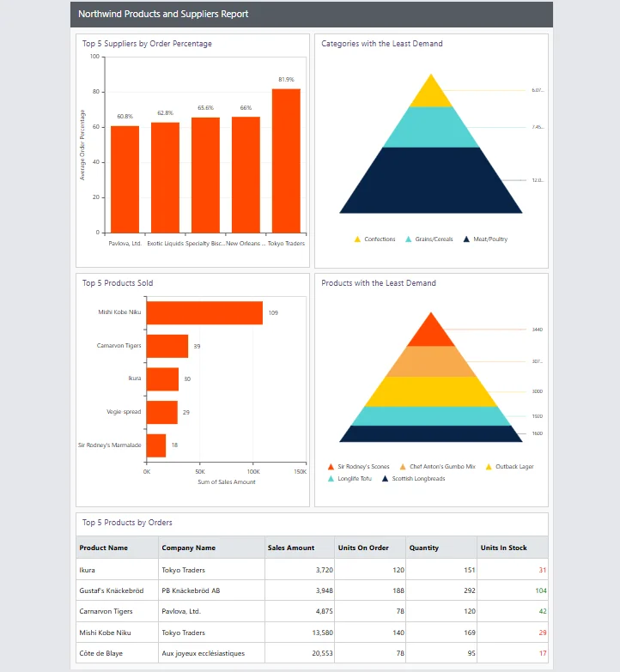Select the Pavlova, Ltd. bar at 60.8%
This screenshot has height=672, width=620.
click(125, 179)
